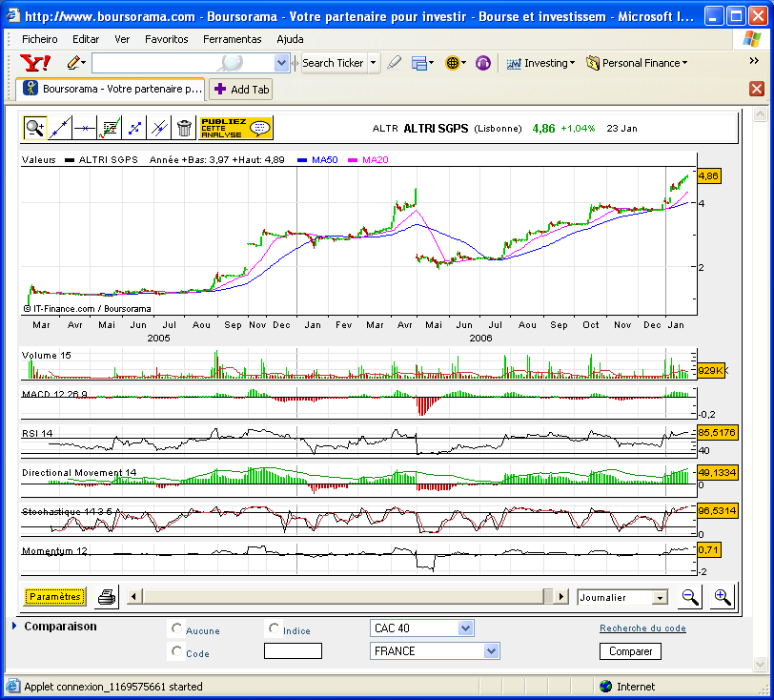Viewport: 774px width, 700px height.
Task: Open the Recherche du code link
Action: click(x=642, y=628)
